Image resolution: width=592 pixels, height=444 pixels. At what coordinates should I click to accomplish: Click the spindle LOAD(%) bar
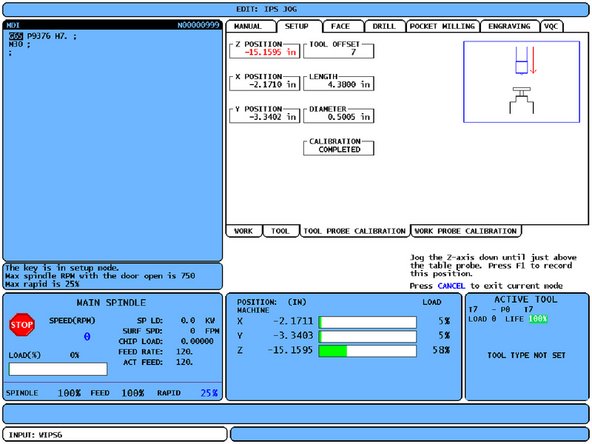coord(58,369)
